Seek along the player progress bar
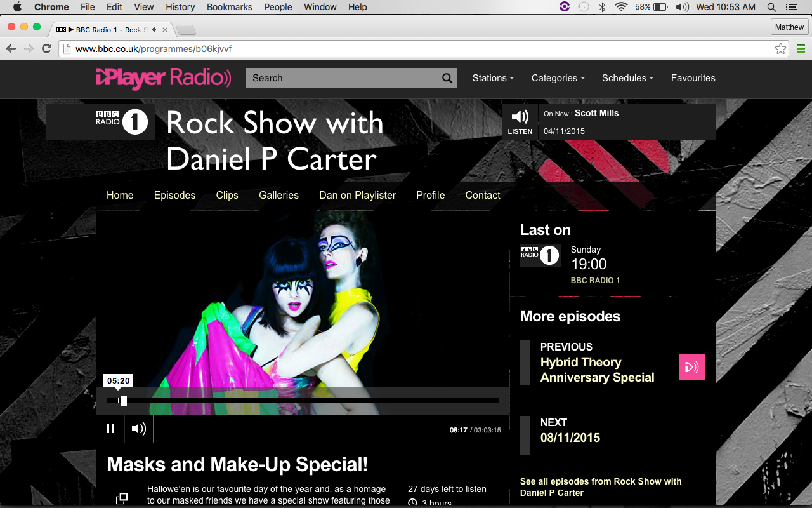This screenshot has width=812, height=508. [303, 401]
